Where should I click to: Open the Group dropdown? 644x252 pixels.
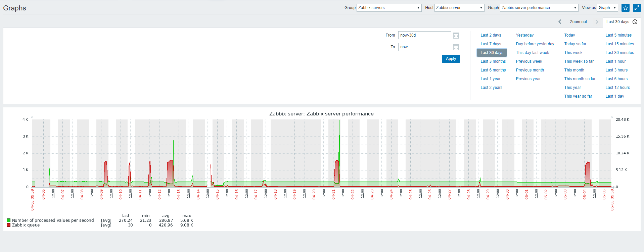click(x=389, y=8)
